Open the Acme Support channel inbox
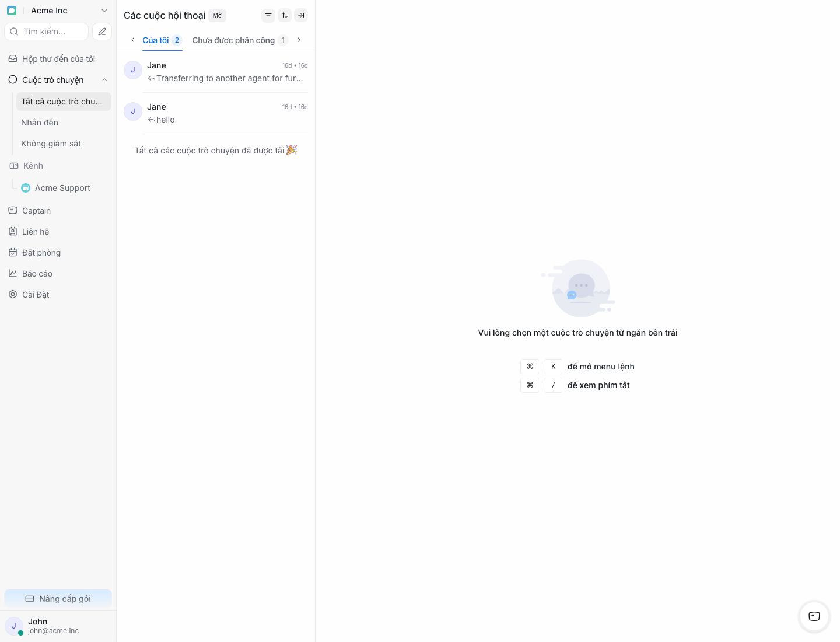 (x=62, y=188)
